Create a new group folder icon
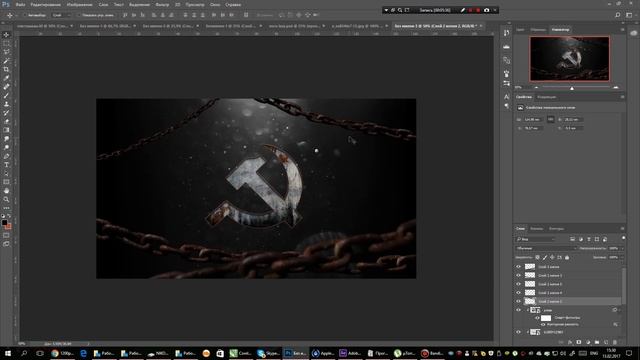The height and width of the screenshot is (360, 640). pos(597,342)
